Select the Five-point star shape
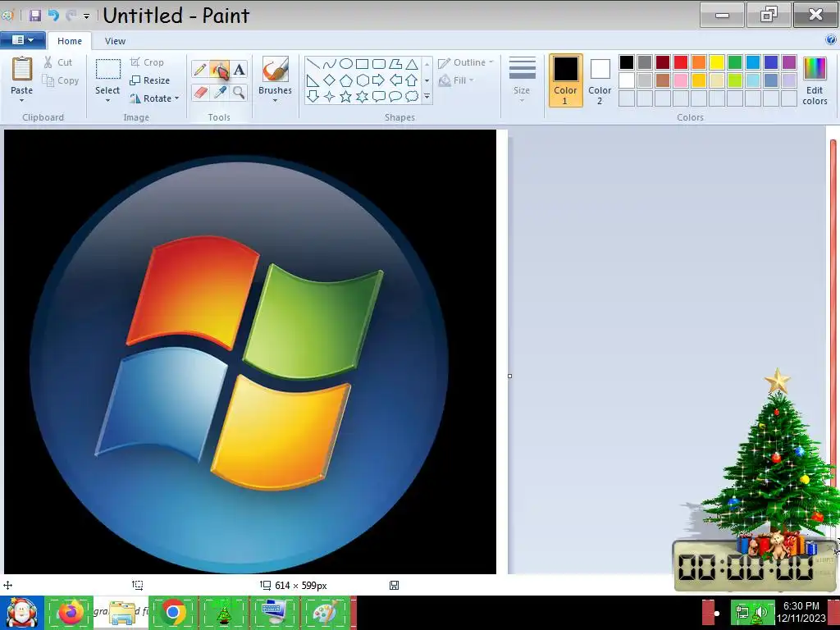The image size is (840, 630). 346,97
